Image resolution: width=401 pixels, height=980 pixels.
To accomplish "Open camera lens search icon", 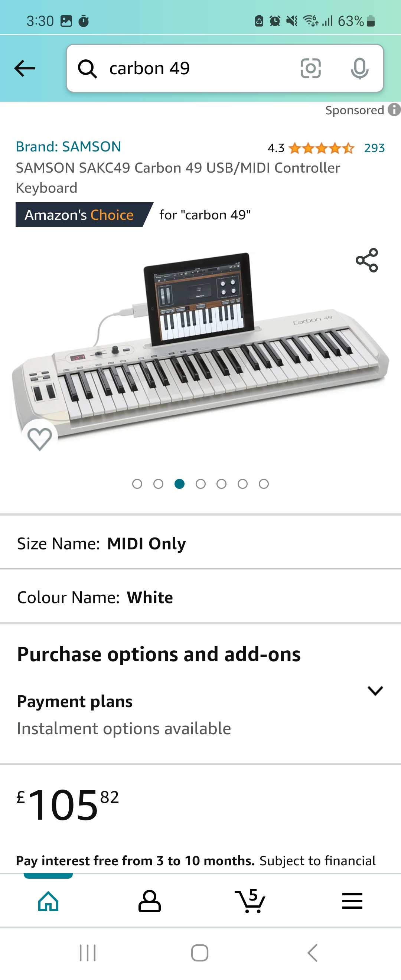I will [x=310, y=68].
